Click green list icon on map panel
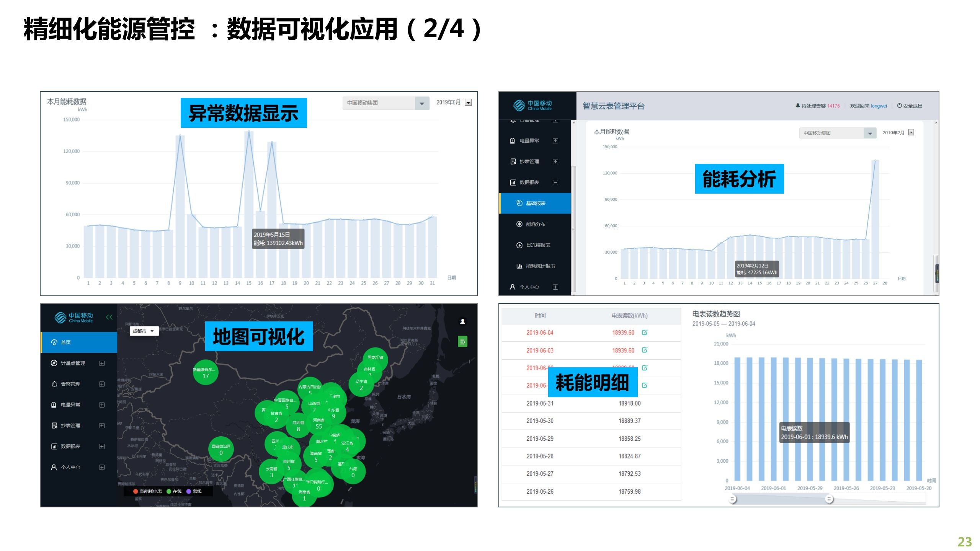The height and width of the screenshot is (551, 980). pyautogui.click(x=462, y=341)
